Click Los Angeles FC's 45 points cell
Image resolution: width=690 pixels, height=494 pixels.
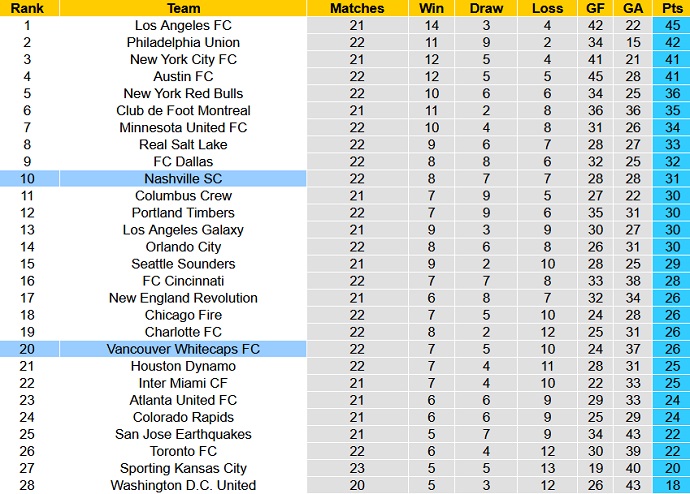[x=672, y=26]
